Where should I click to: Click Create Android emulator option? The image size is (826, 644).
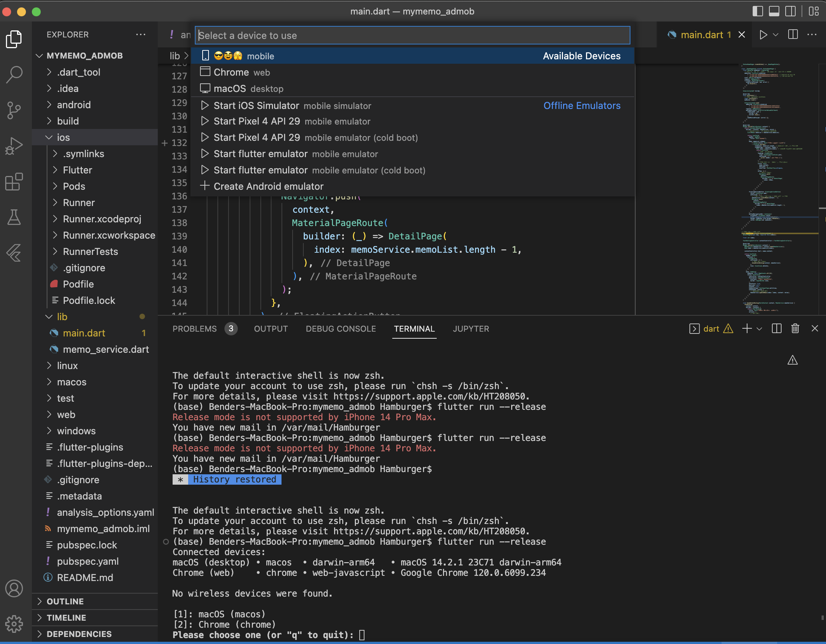pos(412,186)
